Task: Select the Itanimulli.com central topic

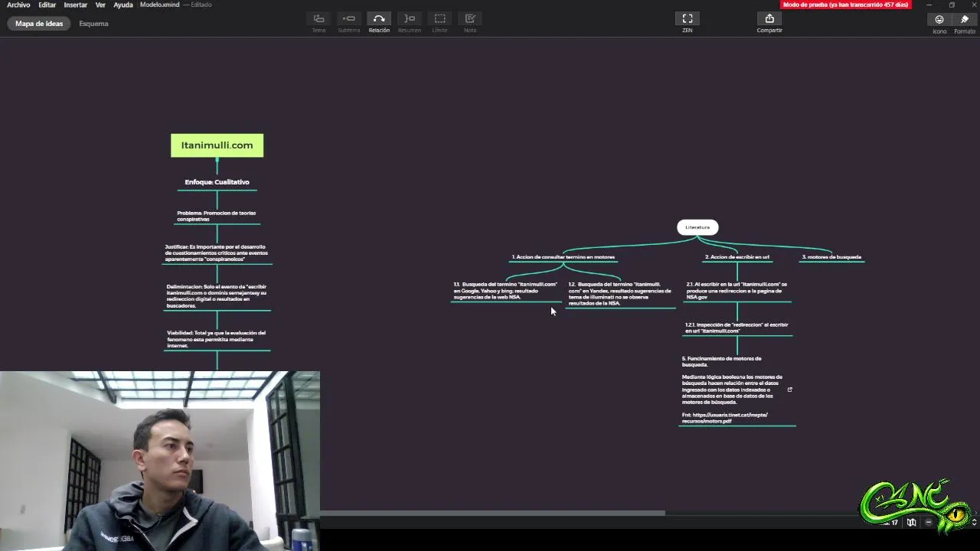Action: coord(217,145)
